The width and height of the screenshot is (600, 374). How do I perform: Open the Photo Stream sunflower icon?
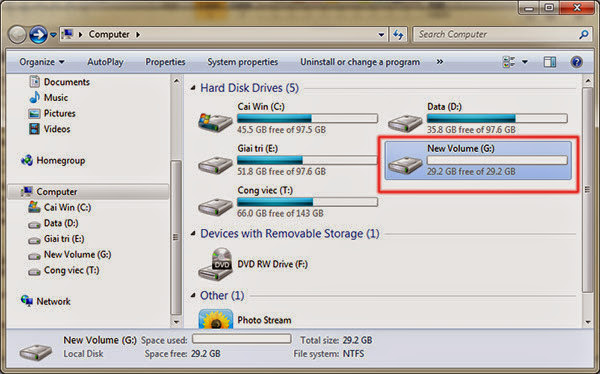[x=216, y=319]
